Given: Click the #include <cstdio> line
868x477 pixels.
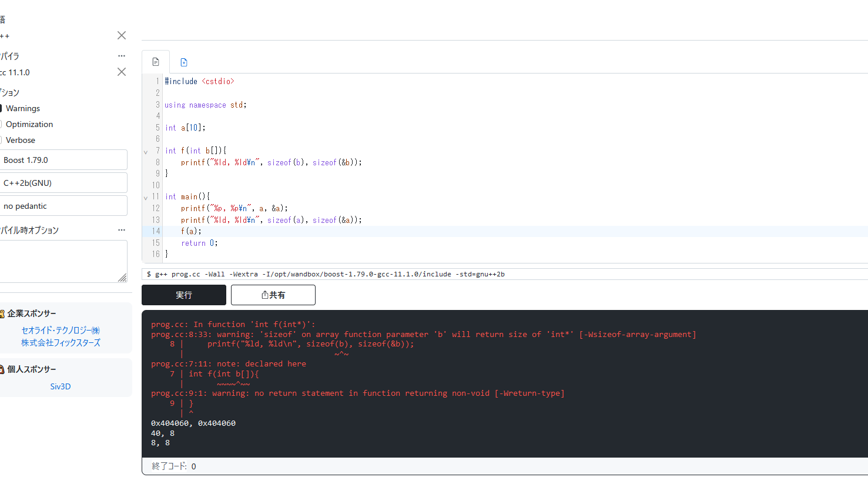Looking at the screenshot, I should coord(199,81).
